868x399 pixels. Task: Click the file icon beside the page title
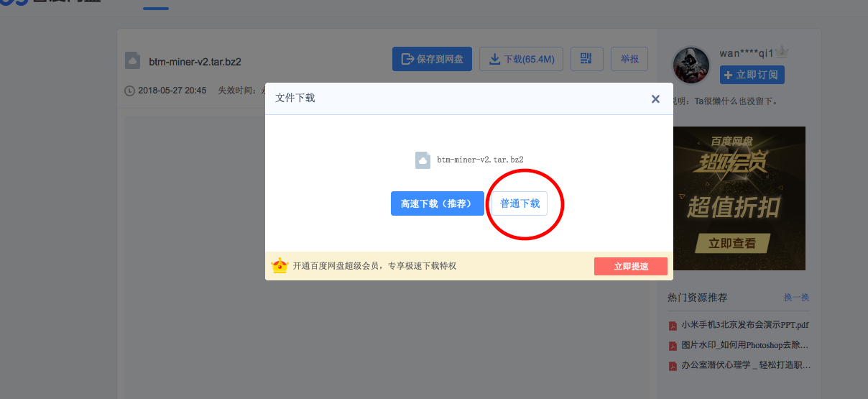coord(132,60)
